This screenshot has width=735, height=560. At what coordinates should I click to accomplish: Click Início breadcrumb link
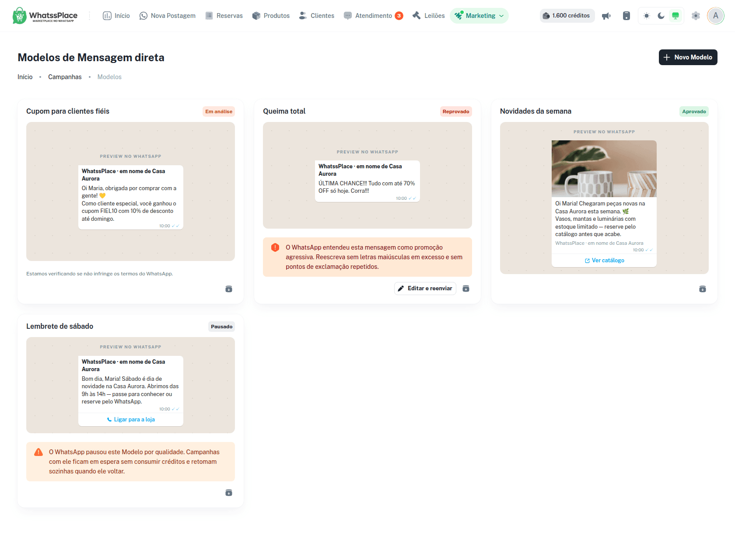point(25,77)
